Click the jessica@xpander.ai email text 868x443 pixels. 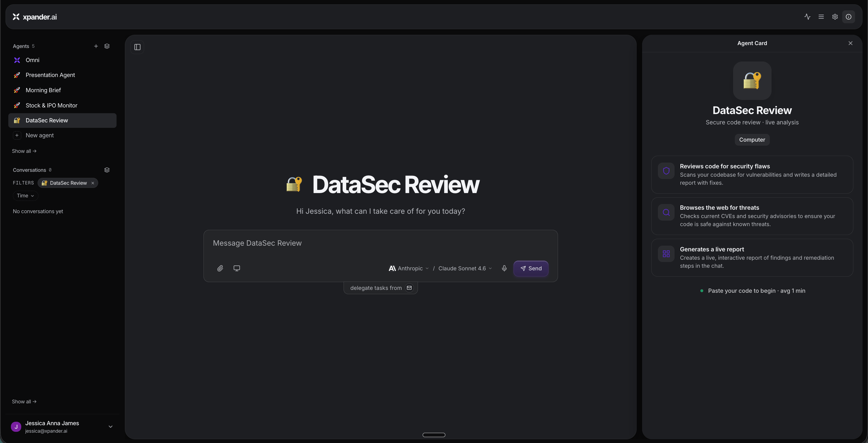coord(46,431)
